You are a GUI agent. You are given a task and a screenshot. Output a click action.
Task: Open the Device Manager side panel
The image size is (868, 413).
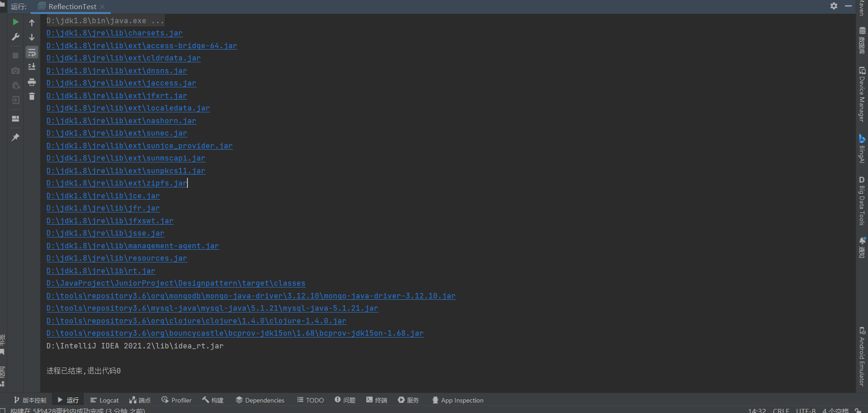(862, 94)
